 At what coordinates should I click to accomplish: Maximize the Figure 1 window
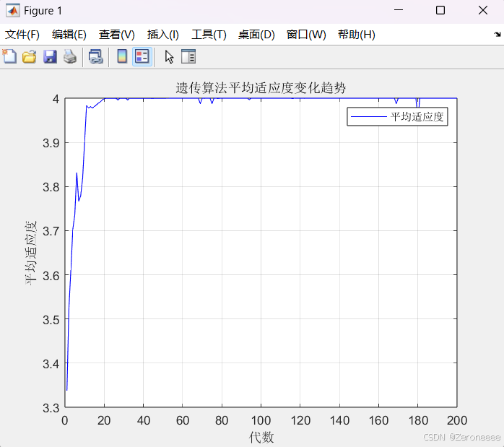[440, 10]
